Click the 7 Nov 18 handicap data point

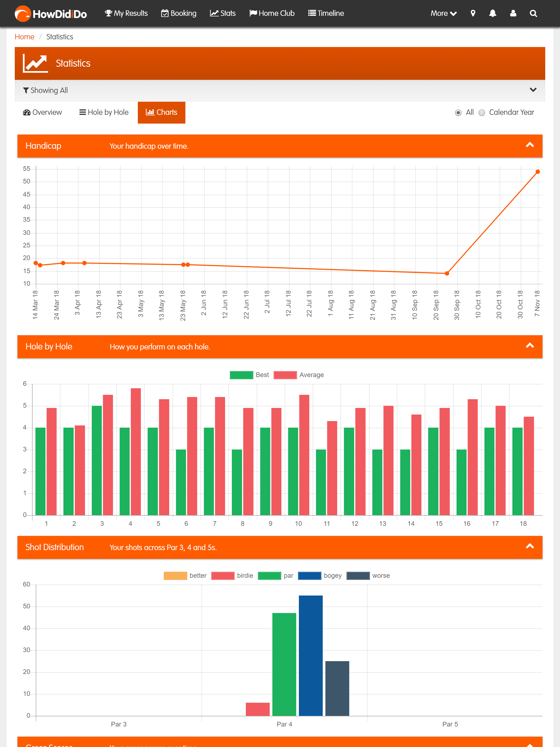tap(537, 172)
